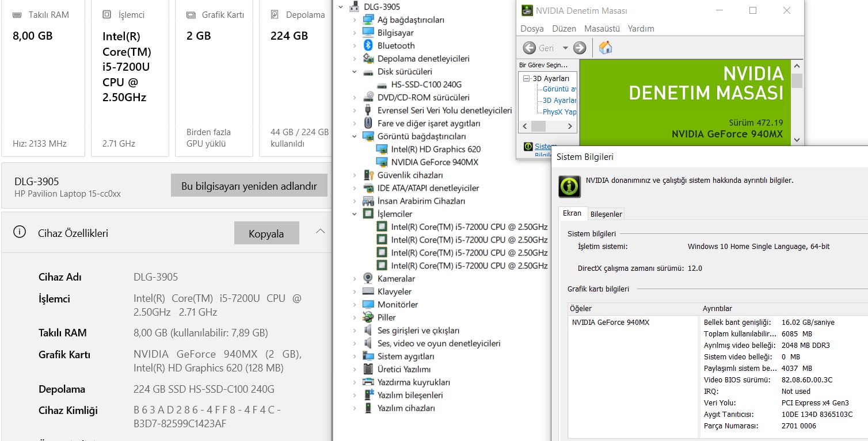Click the Geri back arrow icon
Image resolution: width=868 pixels, height=441 pixels.
[529, 48]
